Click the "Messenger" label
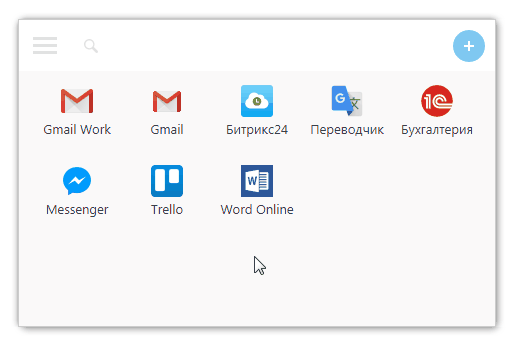The image size is (516, 360). 77,210
